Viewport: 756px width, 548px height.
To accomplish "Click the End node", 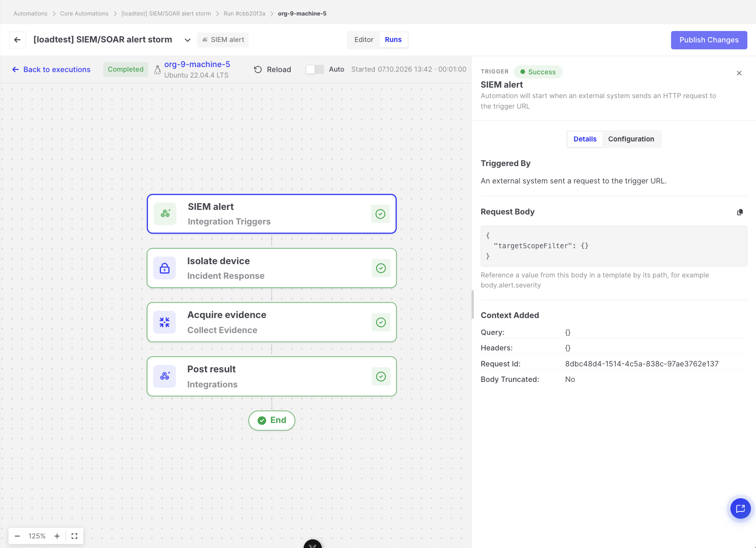I will point(272,420).
